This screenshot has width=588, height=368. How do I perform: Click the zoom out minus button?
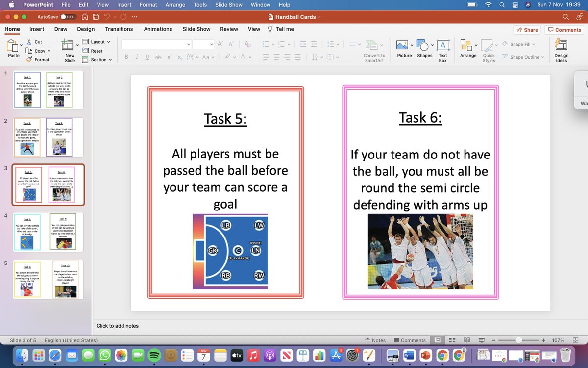coord(493,340)
